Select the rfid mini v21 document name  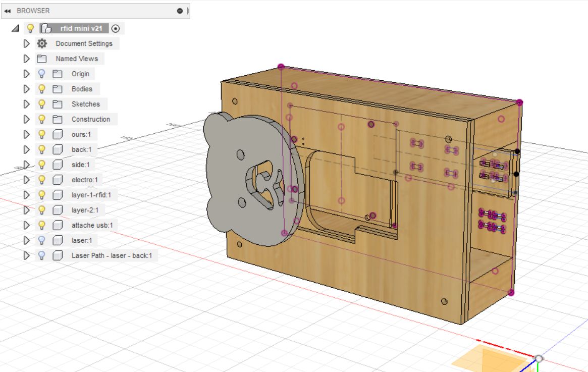tap(81, 28)
